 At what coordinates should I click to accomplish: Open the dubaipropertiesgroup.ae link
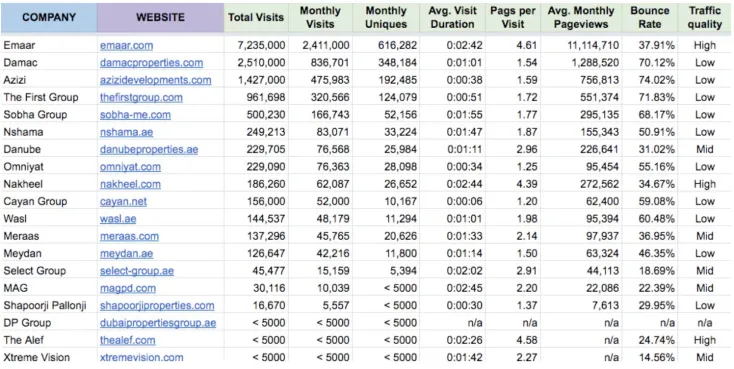click(158, 323)
